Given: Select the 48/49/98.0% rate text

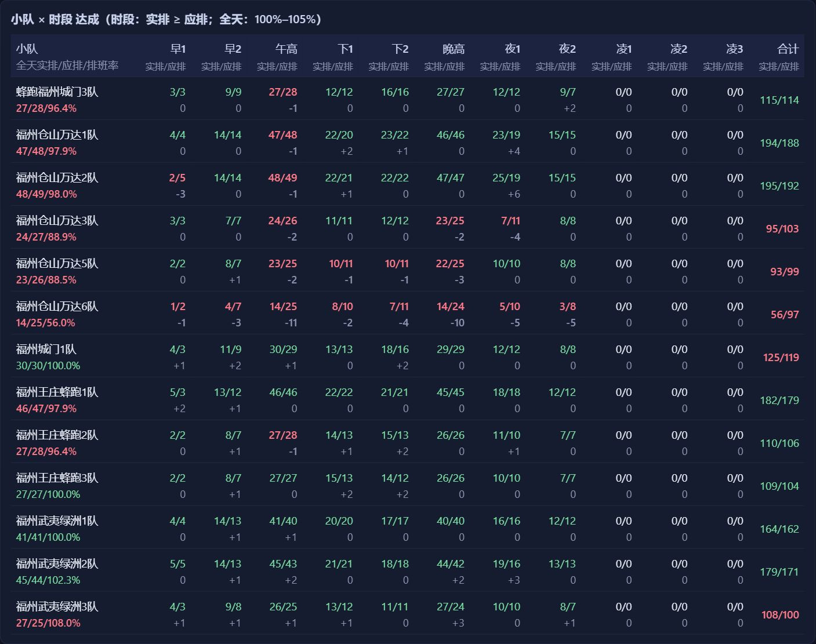Looking at the screenshot, I should (46, 194).
